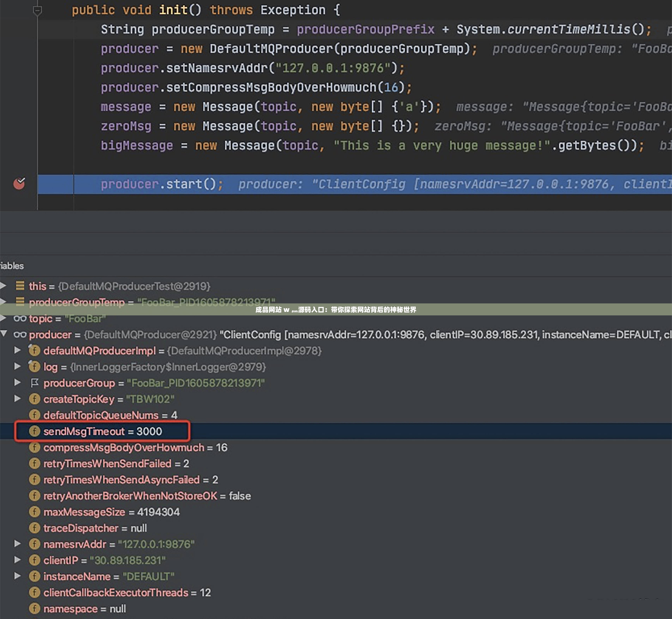
Task: Click the watch glasses icon beside topic
Action: [x=20, y=318]
